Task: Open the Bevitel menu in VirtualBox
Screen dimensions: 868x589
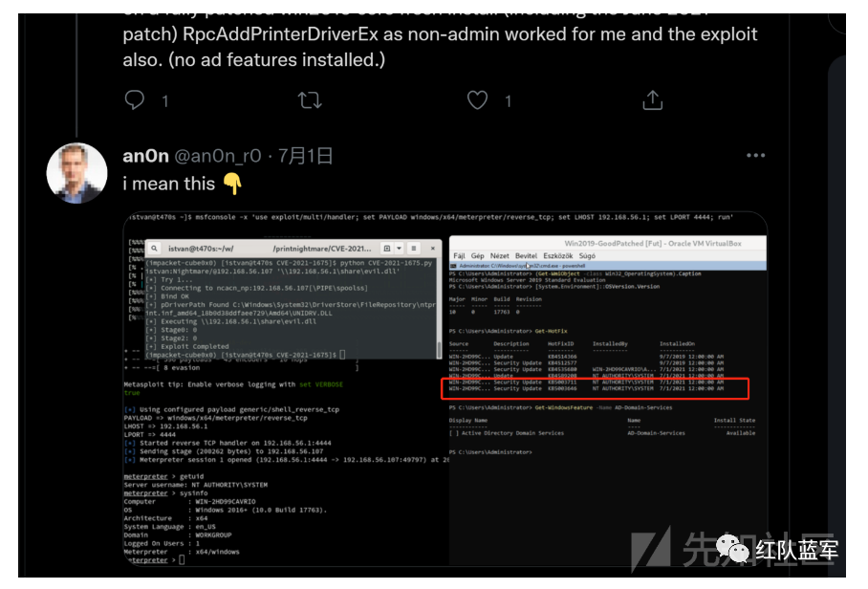Action: tap(526, 255)
